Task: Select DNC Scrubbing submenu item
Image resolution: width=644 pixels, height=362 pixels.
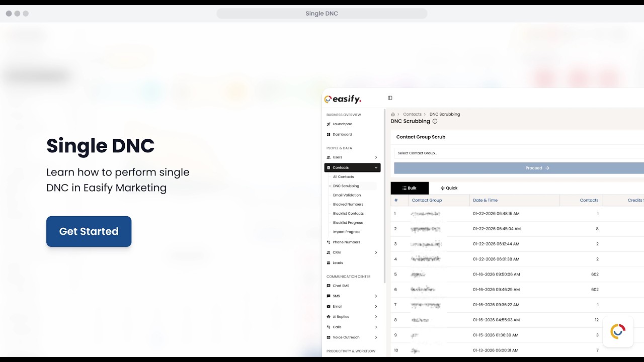Action: (x=346, y=186)
